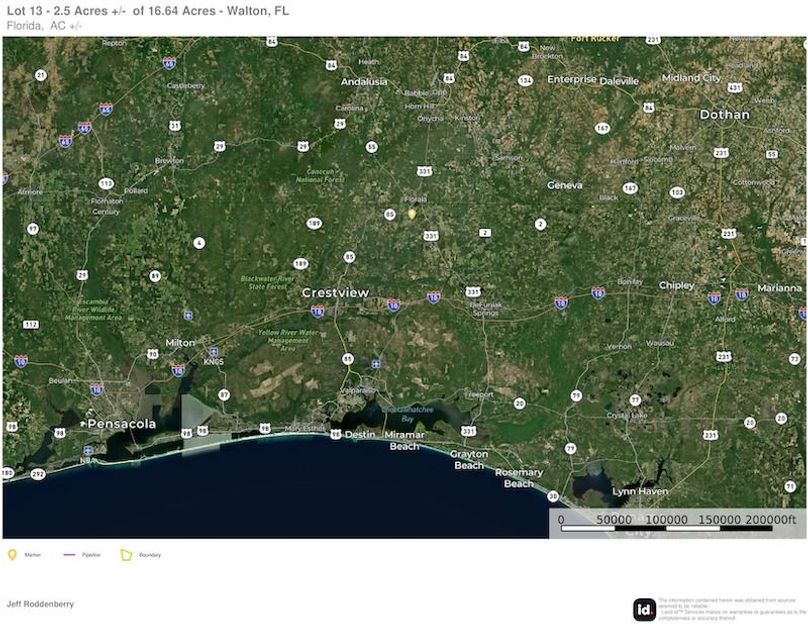Click the US 84 shield near Enterprise
Image resolution: width=808 pixels, height=624 pixels.
[523, 46]
